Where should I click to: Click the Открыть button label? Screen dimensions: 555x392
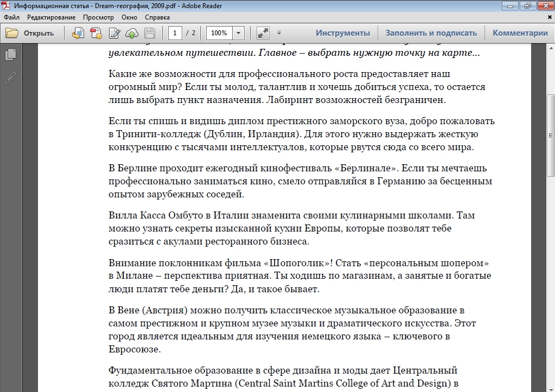pyautogui.click(x=39, y=33)
